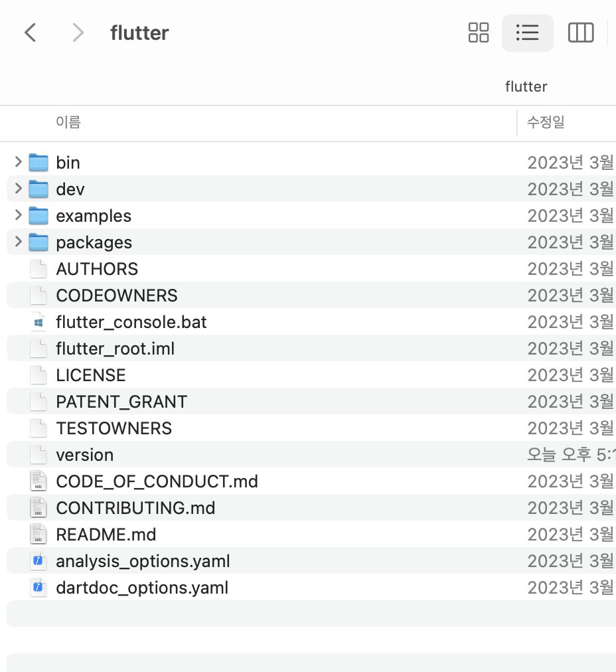The image size is (616, 672).
Task: Select the 'packages' folder name
Action: pyautogui.click(x=94, y=242)
